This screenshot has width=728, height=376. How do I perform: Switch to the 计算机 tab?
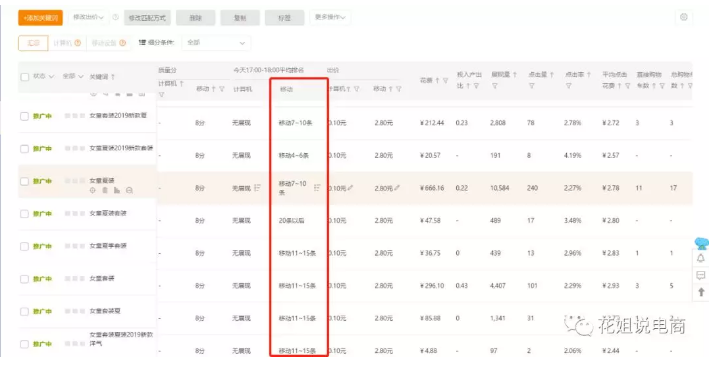(x=67, y=43)
